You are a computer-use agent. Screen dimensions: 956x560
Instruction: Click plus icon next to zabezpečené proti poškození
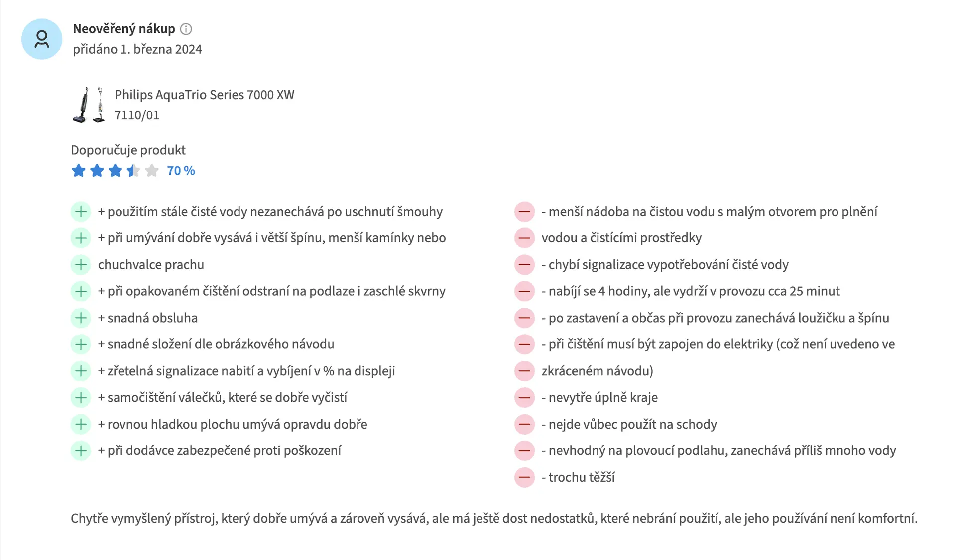81,450
